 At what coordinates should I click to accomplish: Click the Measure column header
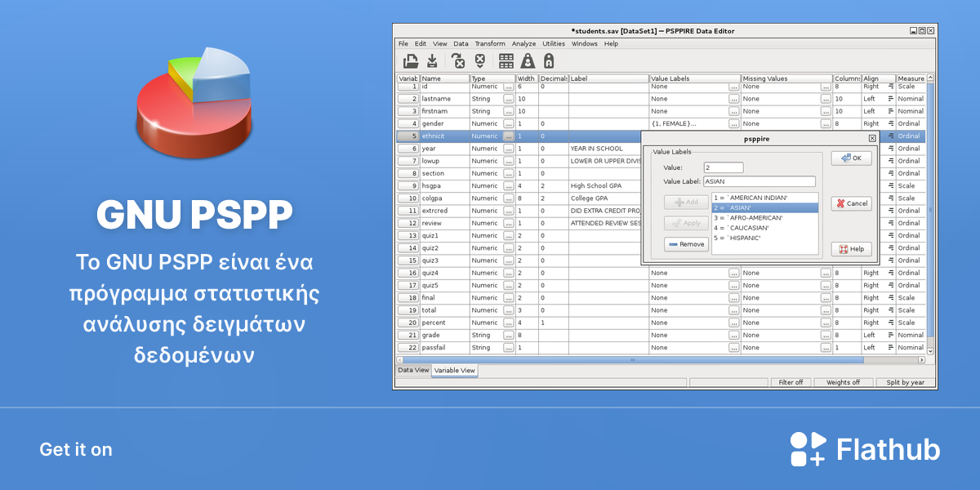point(911,78)
